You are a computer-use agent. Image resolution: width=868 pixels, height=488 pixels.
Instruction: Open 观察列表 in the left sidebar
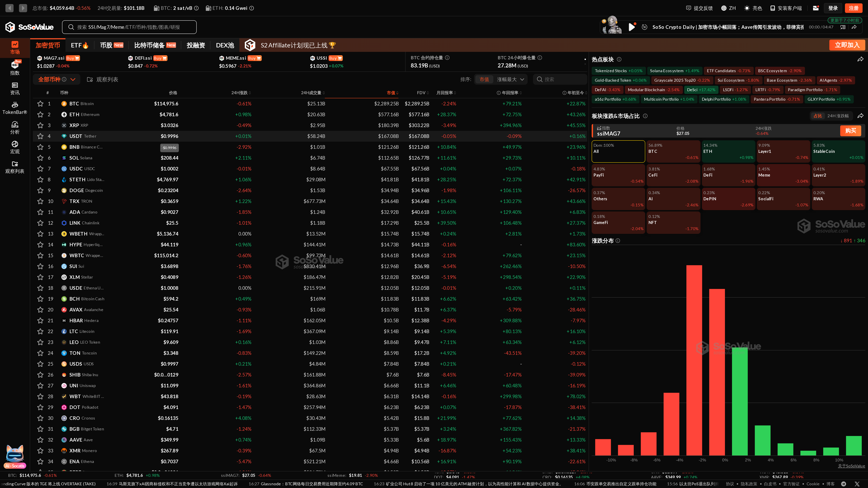coord(15,167)
